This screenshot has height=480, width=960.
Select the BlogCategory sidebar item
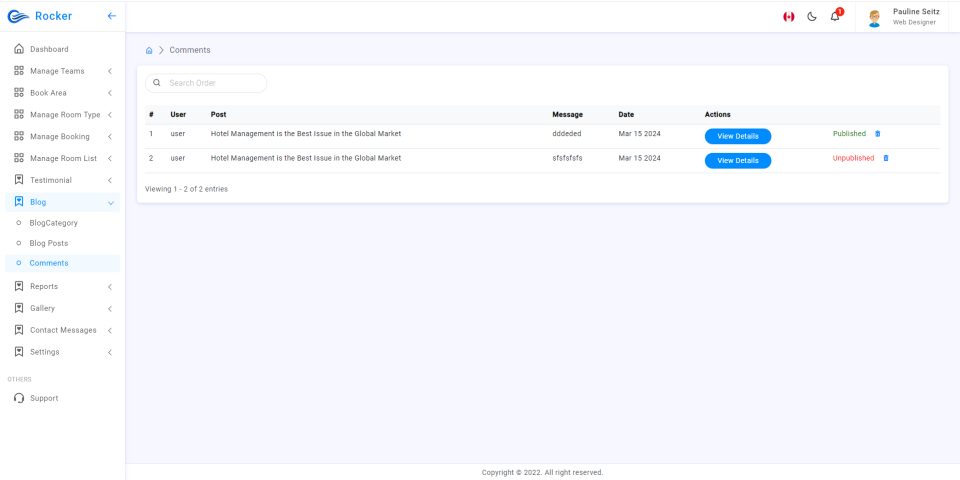click(x=53, y=223)
